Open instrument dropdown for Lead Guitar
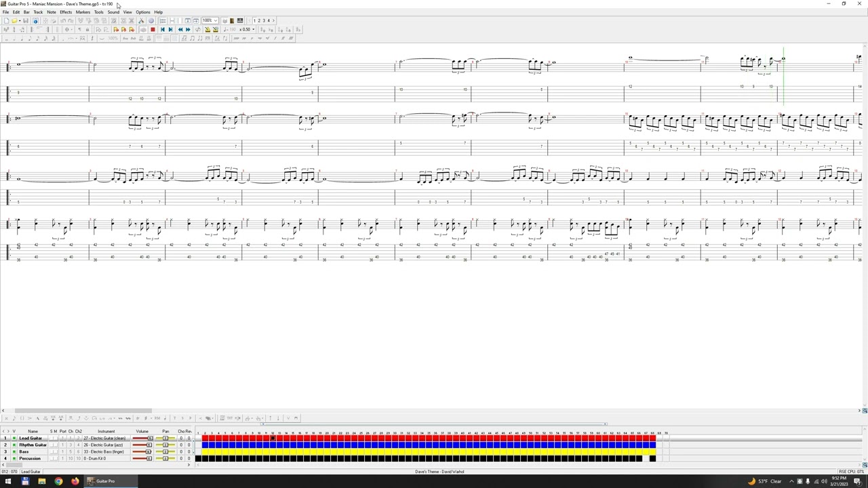The width and height of the screenshot is (868, 488). pos(106,438)
